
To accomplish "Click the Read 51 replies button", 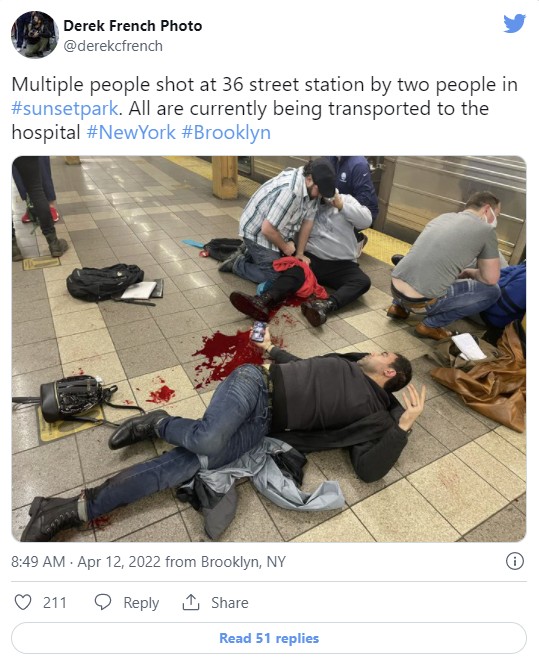I will (x=269, y=638).
